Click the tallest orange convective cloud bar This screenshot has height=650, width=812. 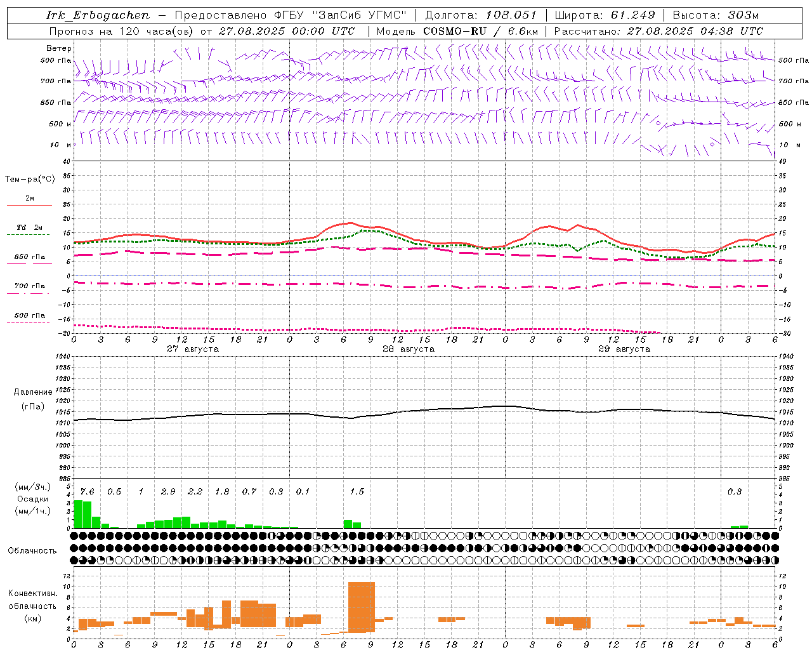(362, 607)
